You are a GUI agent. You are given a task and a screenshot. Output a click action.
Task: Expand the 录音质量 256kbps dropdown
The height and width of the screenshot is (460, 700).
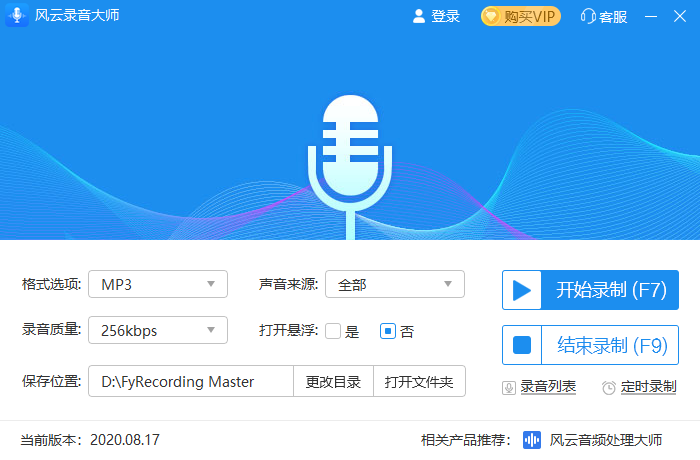pyautogui.click(x=158, y=330)
